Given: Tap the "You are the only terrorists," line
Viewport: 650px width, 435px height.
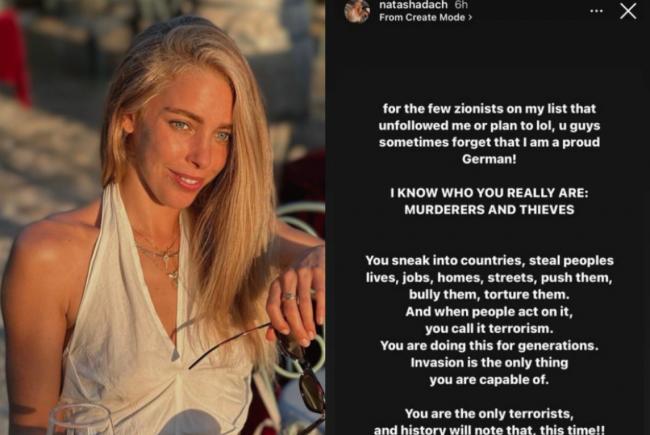Looking at the screenshot, I should (x=489, y=413).
